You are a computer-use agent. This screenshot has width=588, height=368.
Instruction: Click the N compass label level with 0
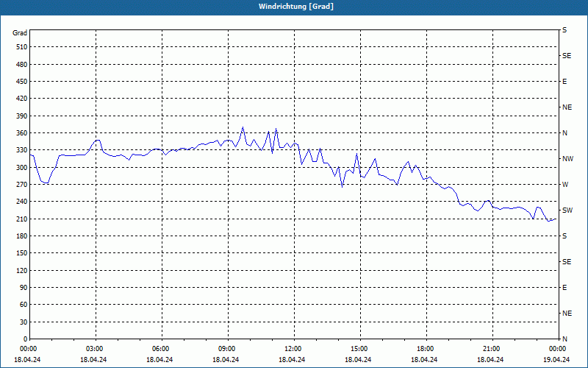pos(564,339)
